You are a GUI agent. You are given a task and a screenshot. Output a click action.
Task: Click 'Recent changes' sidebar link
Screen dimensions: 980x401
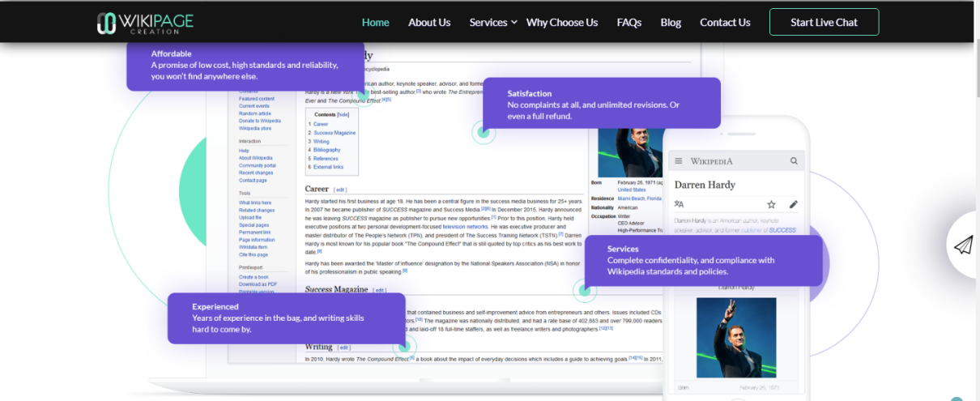256,173
